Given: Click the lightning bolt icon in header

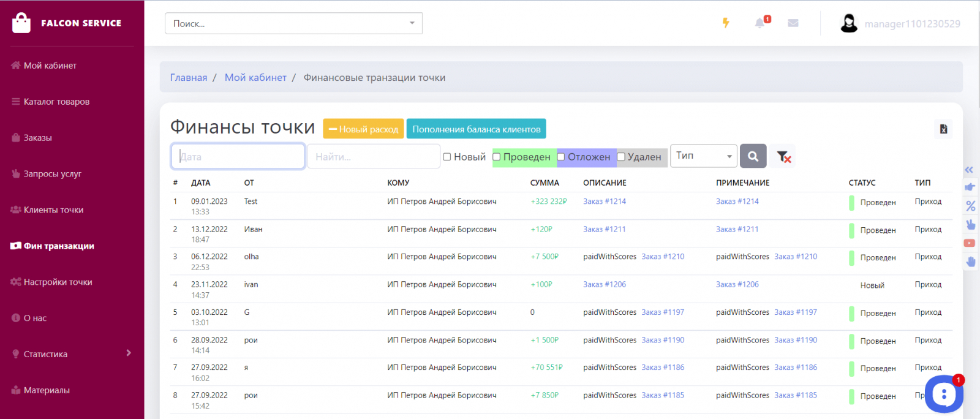Looking at the screenshot, I should 726,23.
